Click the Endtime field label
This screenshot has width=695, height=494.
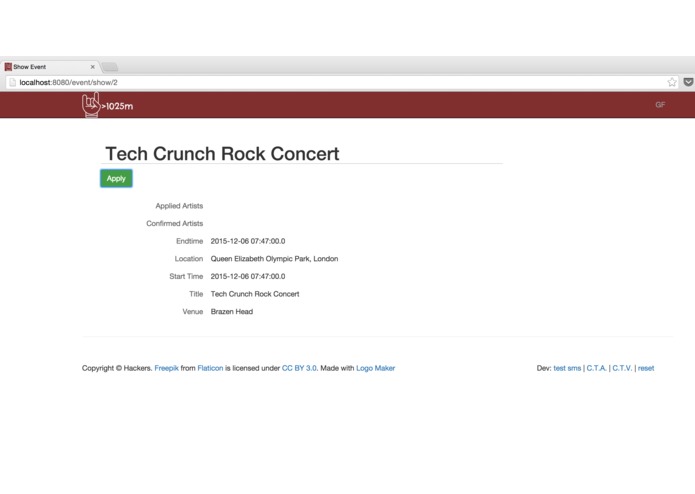click(189, 241)
